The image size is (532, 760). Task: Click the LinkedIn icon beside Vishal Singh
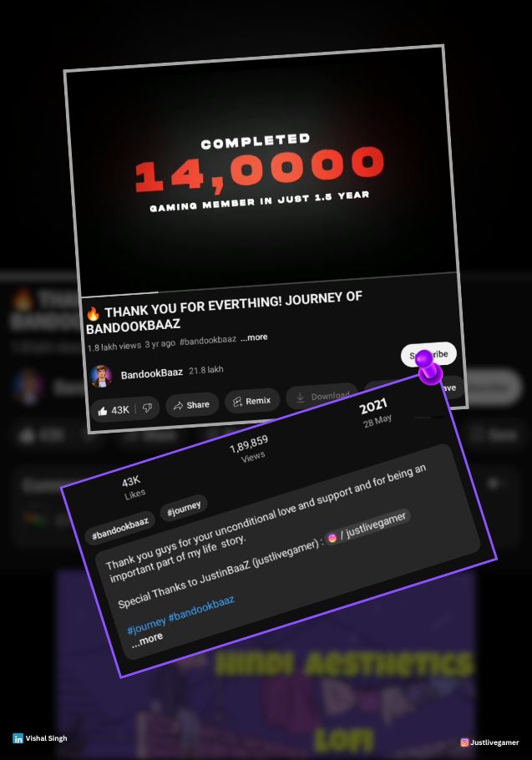(18, 738)
